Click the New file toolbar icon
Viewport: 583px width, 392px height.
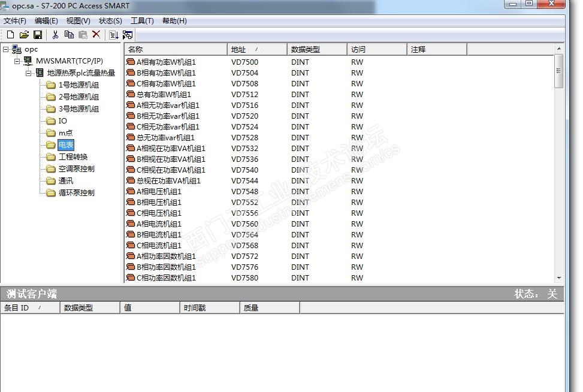[x=10, y=35]
